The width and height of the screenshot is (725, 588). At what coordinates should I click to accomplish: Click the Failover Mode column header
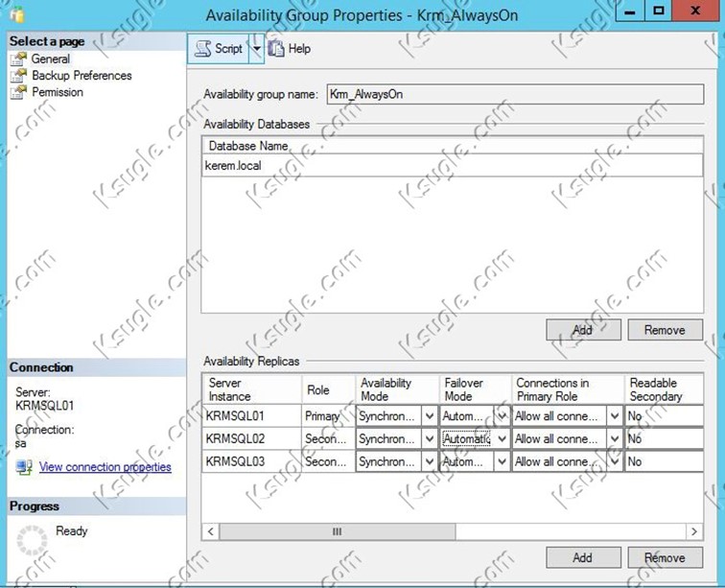(476, 389)
